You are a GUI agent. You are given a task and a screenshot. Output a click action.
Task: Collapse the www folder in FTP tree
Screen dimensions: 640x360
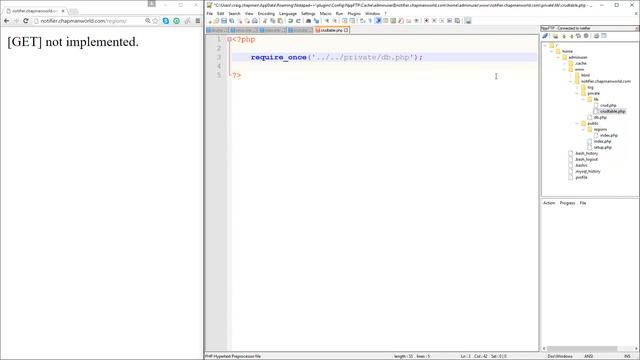(564, 69)
